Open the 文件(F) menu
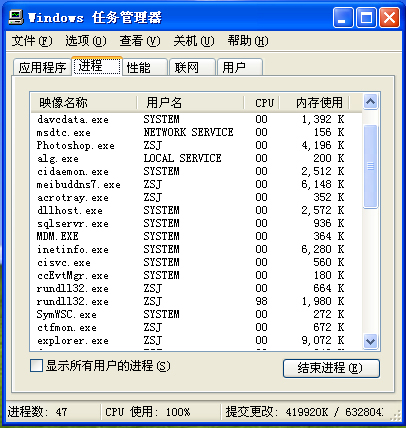The height and width of the screenshot is (428, 406). click(x=32, y=41)
